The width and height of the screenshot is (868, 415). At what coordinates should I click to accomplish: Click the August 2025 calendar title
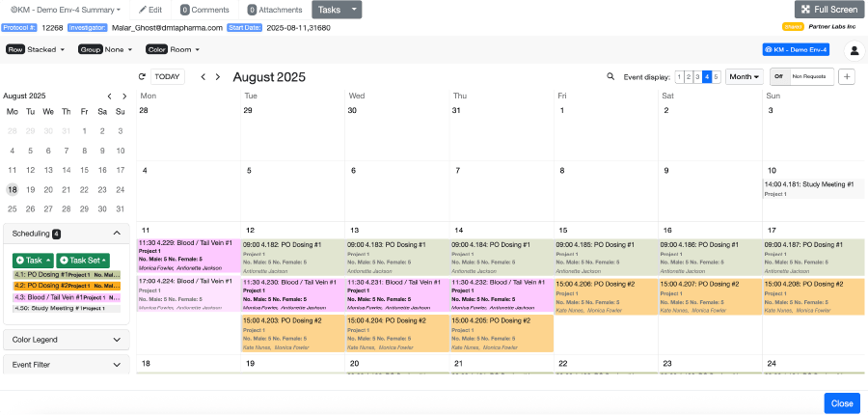[x=269, y=77]
